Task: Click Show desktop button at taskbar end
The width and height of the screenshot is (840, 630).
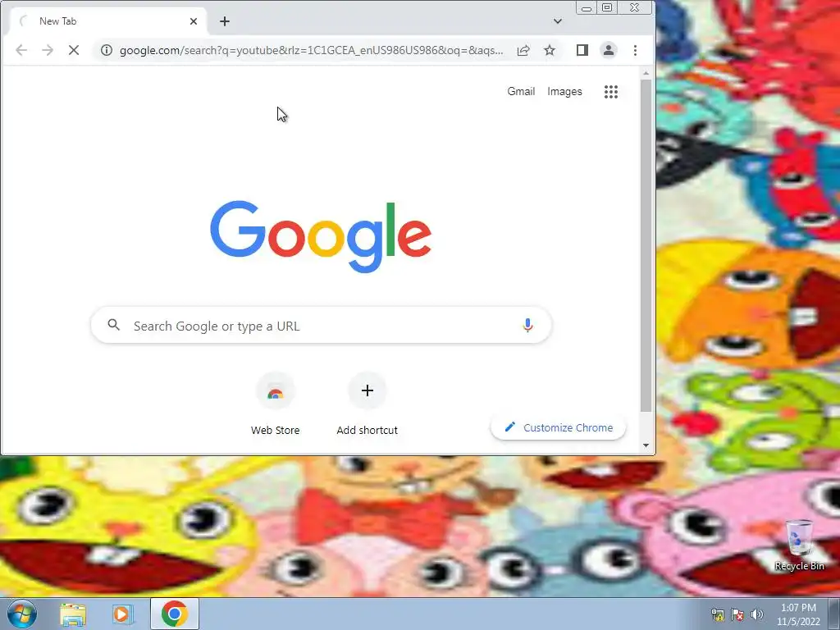Action: click(x=834, y=614)
